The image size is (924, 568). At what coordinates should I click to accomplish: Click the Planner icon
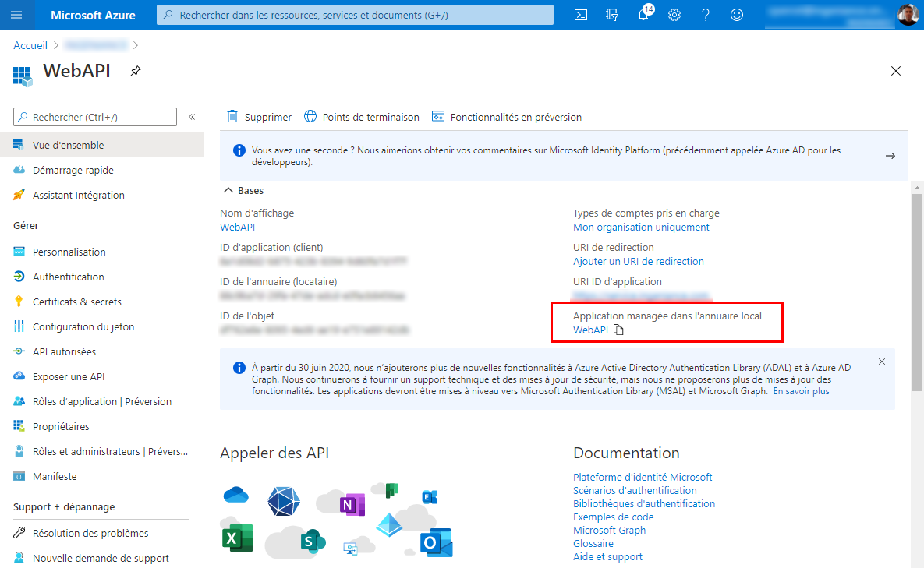click(392, 490)
